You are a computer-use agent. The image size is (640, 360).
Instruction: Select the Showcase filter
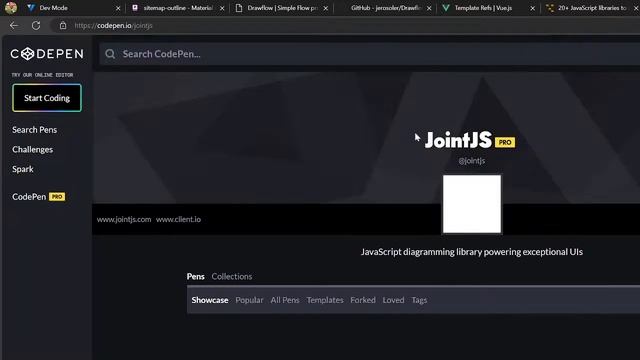tap(210, 300)
